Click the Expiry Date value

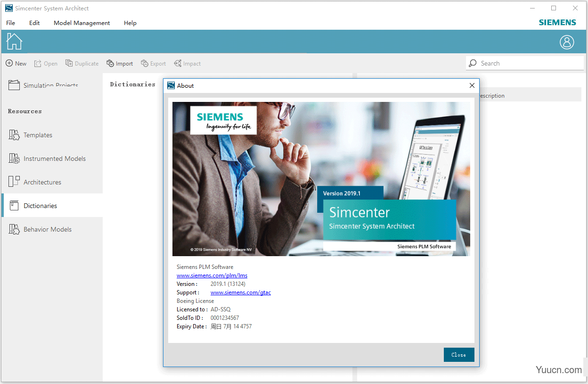tap(231, 326)
